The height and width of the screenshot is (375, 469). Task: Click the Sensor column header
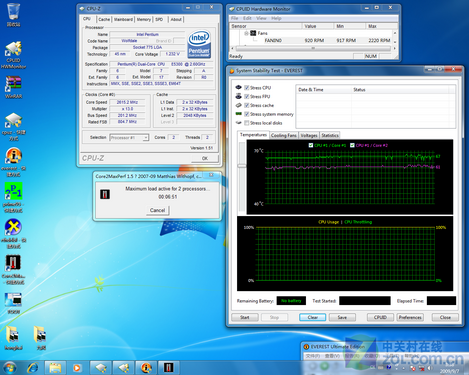click(266, 26)
